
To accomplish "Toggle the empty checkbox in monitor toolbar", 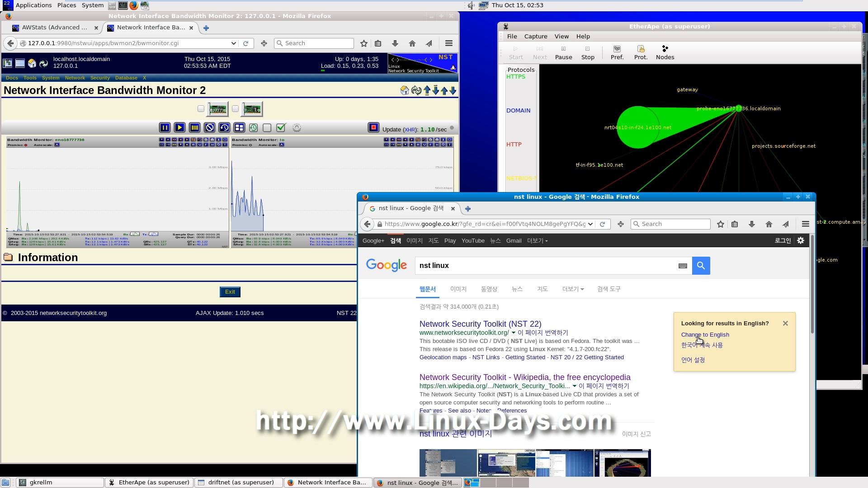I will click(267, 128).
